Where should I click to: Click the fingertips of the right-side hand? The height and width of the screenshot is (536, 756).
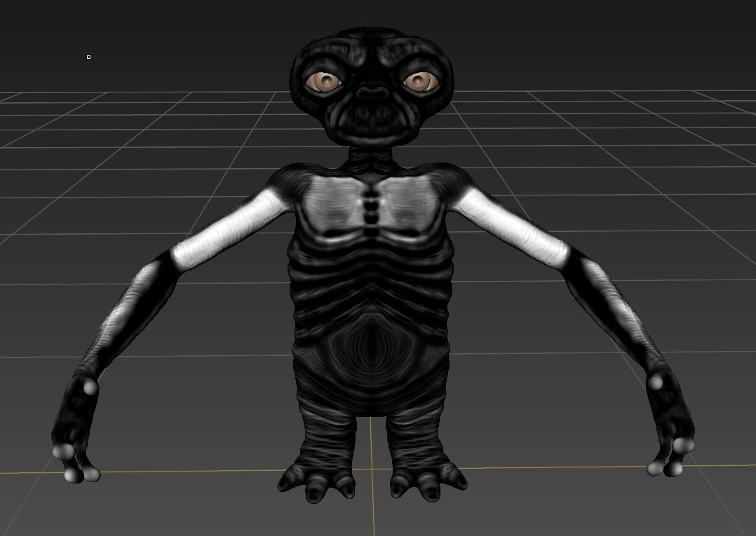pos(670,459)
